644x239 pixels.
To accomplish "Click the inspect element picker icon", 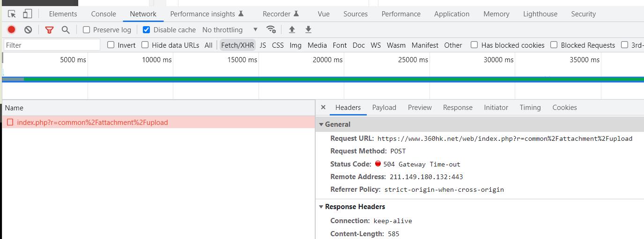I will point(12,14).
